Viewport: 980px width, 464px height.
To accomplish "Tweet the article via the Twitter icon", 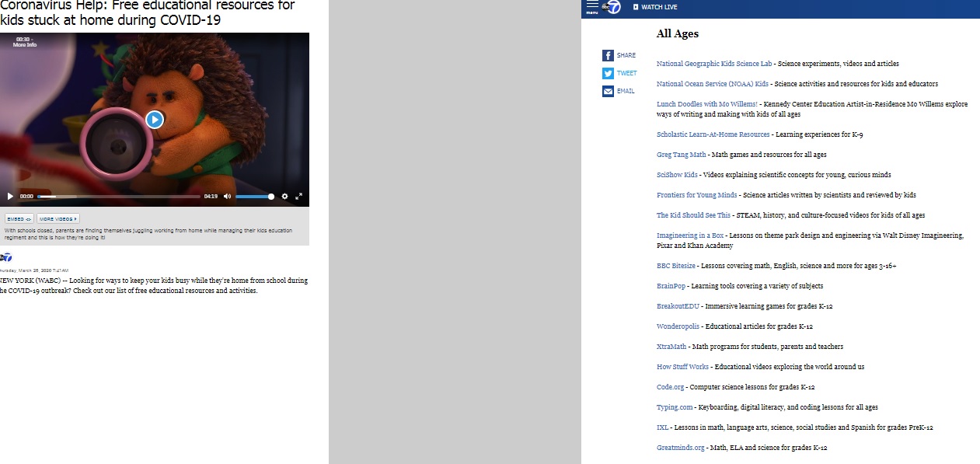I will [608, 73].
